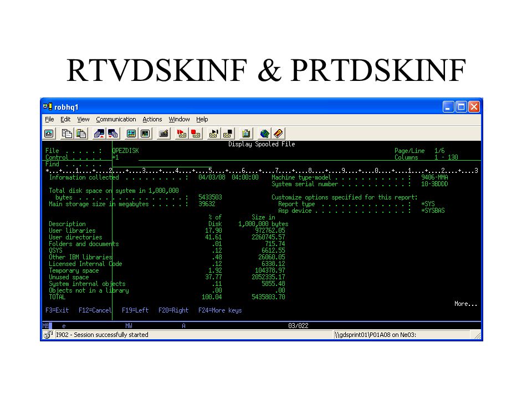Click the 2260745.57 size value

point(268,237)
